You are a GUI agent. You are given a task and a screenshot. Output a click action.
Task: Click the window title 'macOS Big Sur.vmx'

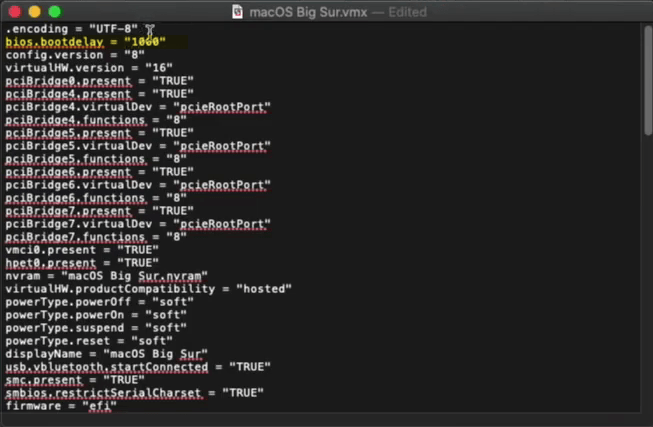pos(308,12)
